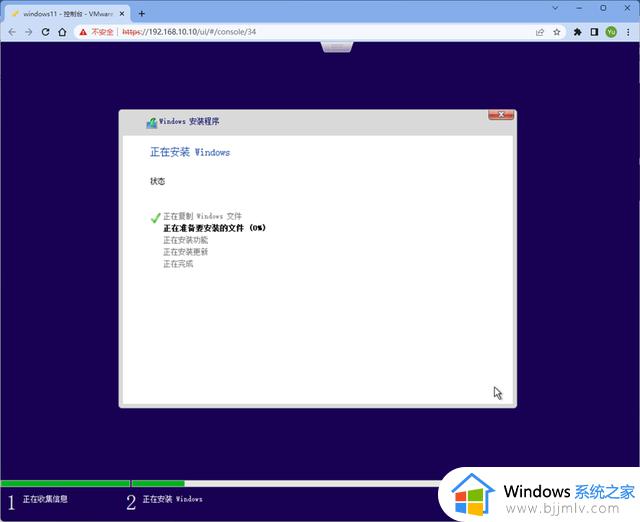Viewport: 640px width, 522px height.
Task: Toggle the browser side panel
Action: 594,32
